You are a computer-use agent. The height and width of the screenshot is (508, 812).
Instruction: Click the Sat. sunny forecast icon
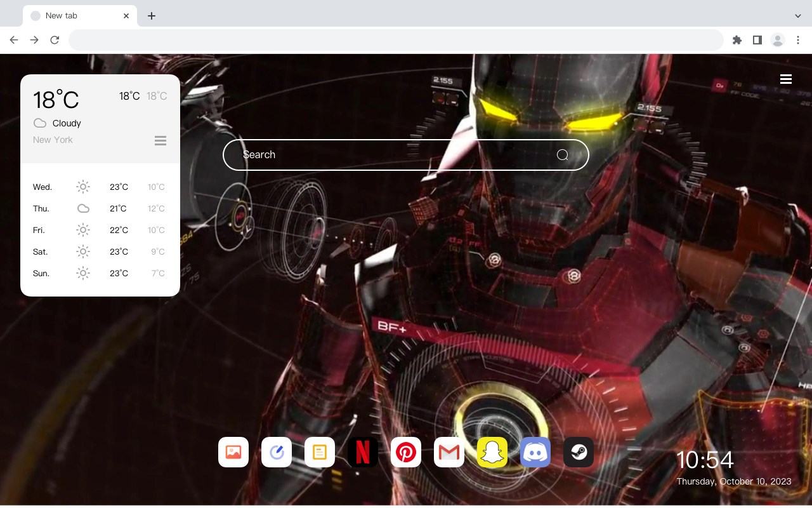[83, 251]
